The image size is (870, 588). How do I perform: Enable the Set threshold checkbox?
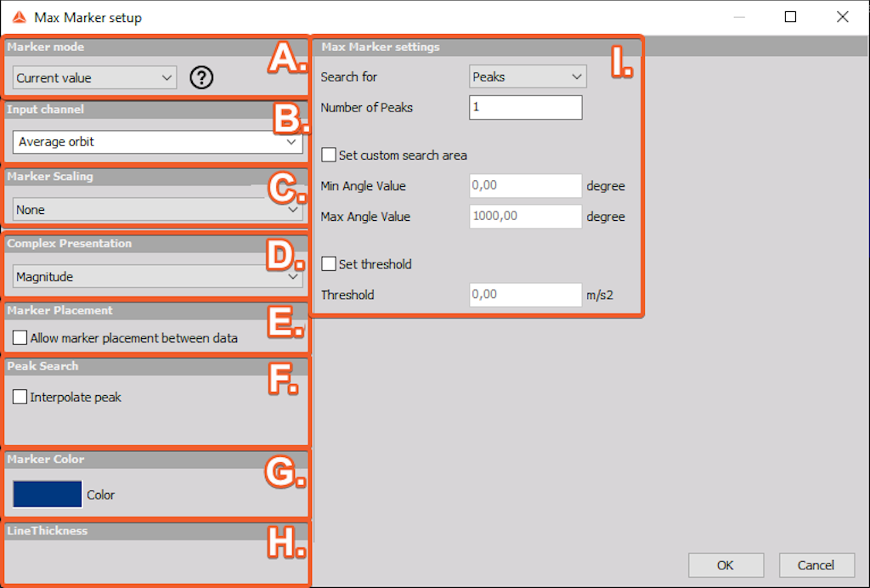click(329, 263)
